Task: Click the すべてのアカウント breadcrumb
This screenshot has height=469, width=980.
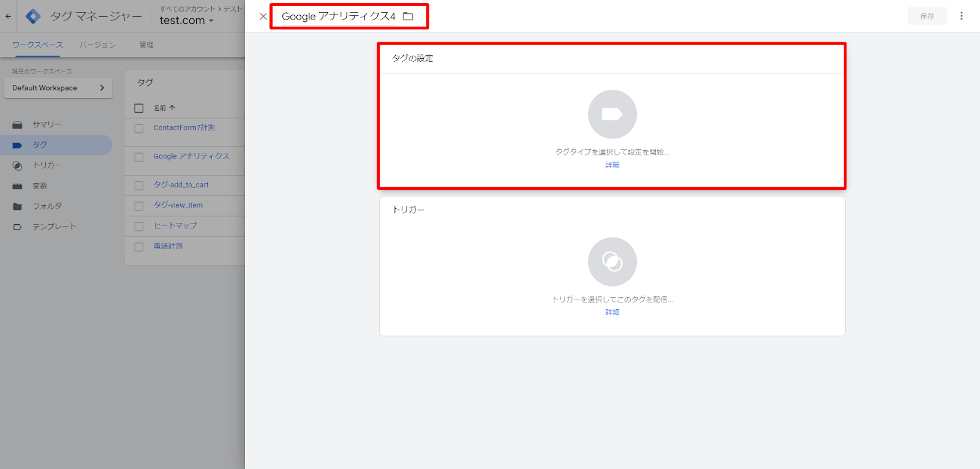Action: [187, 9]
